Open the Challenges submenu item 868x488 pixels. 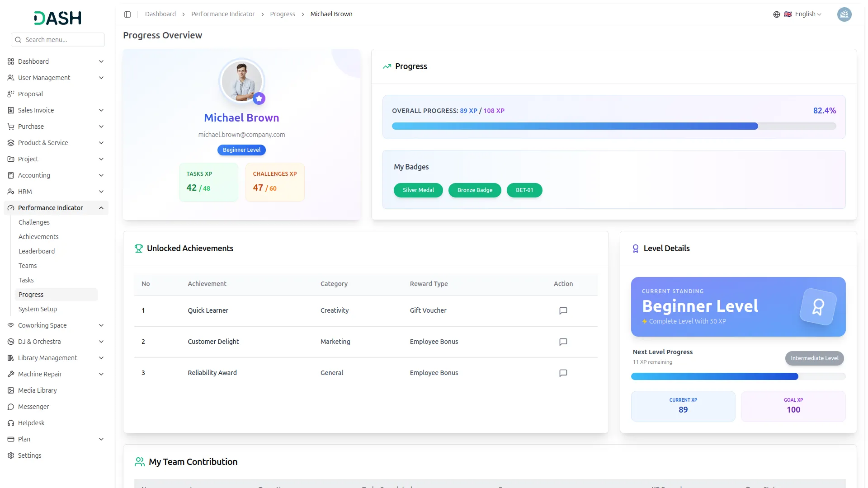tap(34, 222)
